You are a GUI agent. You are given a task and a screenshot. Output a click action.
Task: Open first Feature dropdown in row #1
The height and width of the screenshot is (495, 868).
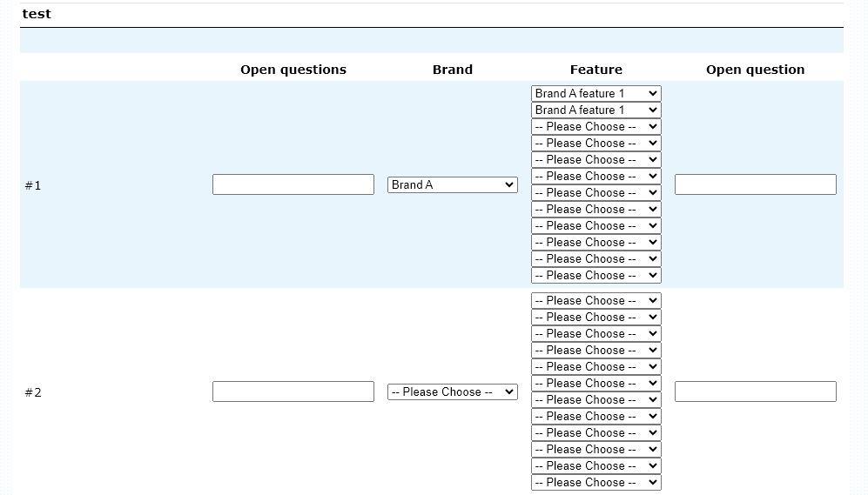tap(595, 93)
